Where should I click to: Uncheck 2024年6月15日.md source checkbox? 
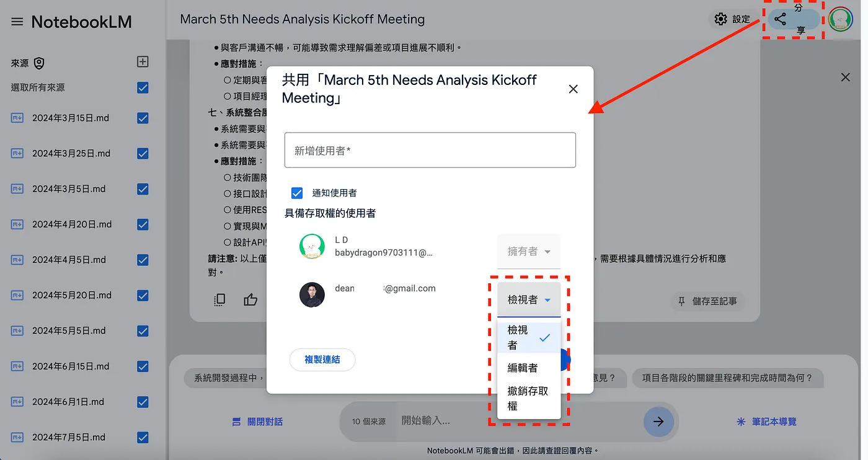[x=143, y=366]
